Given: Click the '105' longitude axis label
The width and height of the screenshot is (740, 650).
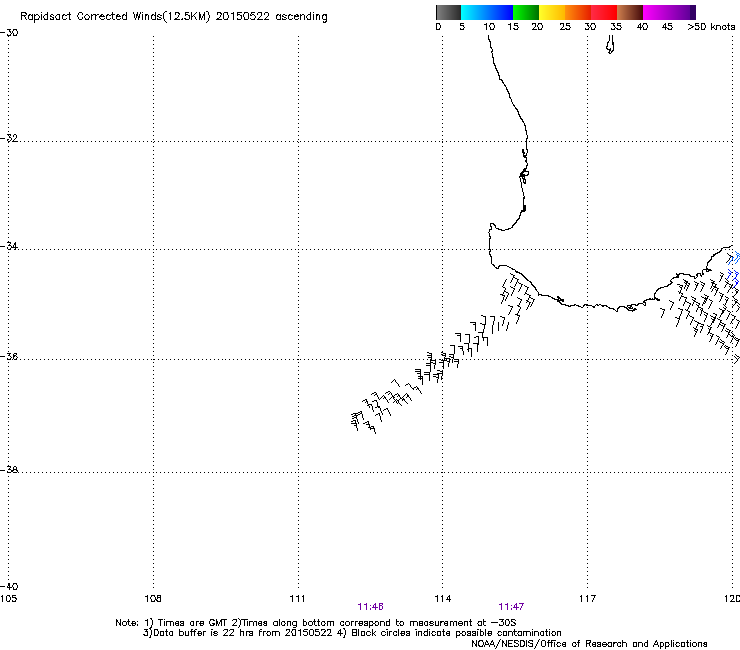Looking at the screenshot, I should tap(8, 599).
